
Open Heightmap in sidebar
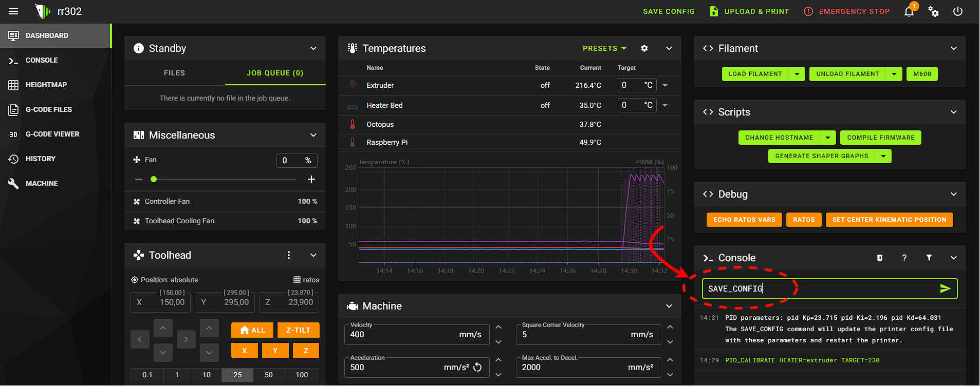pyautogui.click(x=56, y=85)
